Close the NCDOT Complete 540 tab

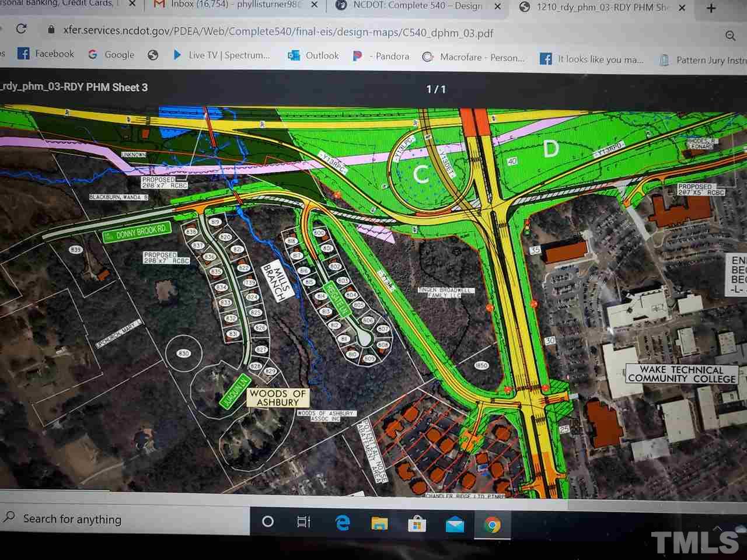coord(498,7)
